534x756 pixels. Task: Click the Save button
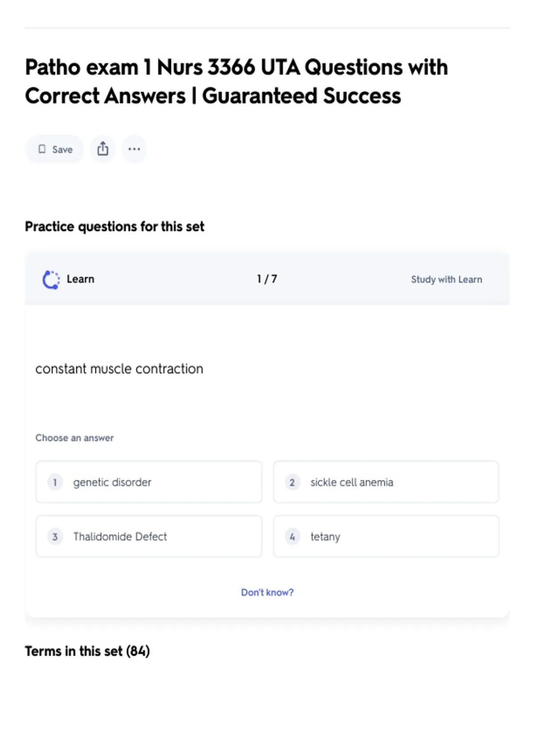pyautogui.click(x=54, y=149)
